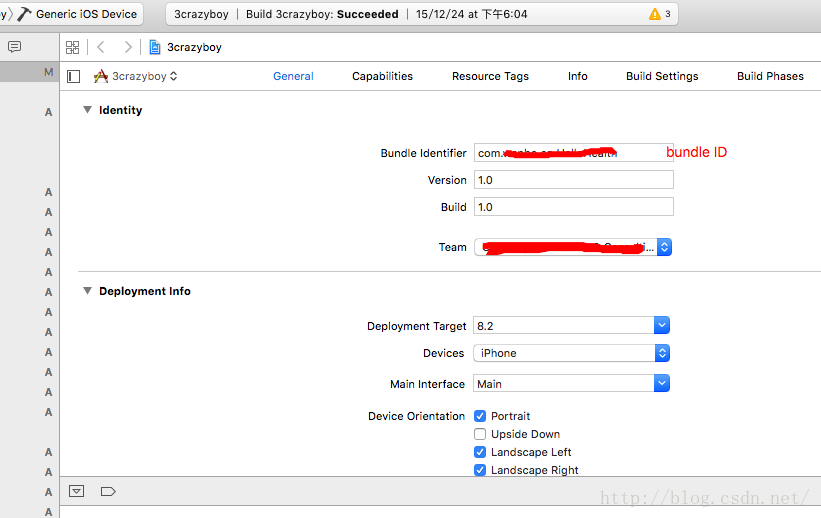The height and width of the screenshot is (518, 821).
Task: Open the Main Interface dropdown arrow
Action: pos(662,383)
